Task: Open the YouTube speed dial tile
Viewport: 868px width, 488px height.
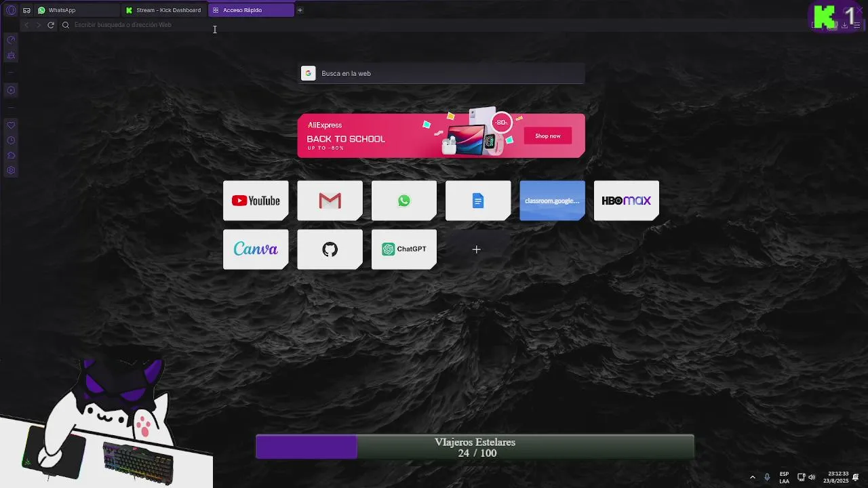Action: coord(256,201)
